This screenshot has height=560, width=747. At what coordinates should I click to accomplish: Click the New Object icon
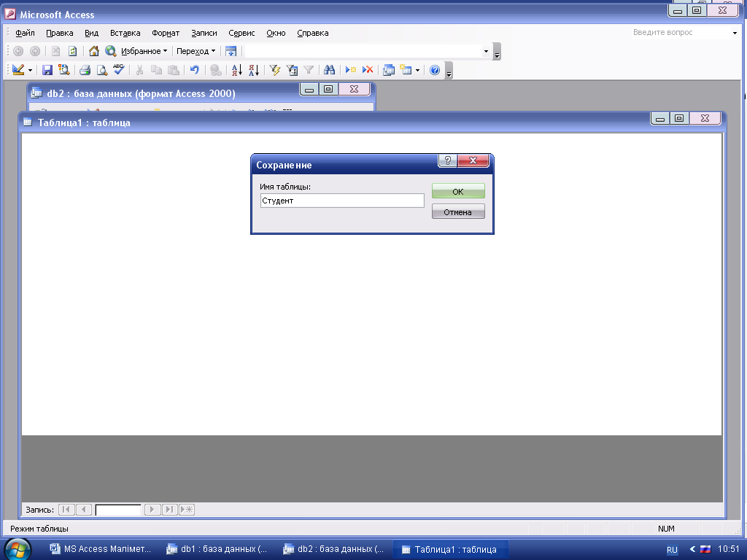(x=406, y=70)
